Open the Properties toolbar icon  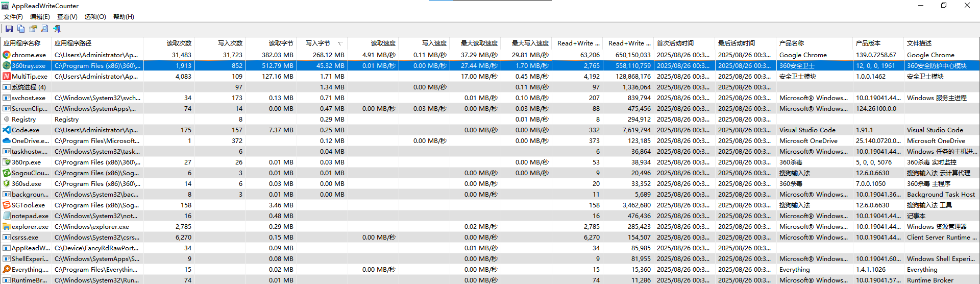(33, 29)
